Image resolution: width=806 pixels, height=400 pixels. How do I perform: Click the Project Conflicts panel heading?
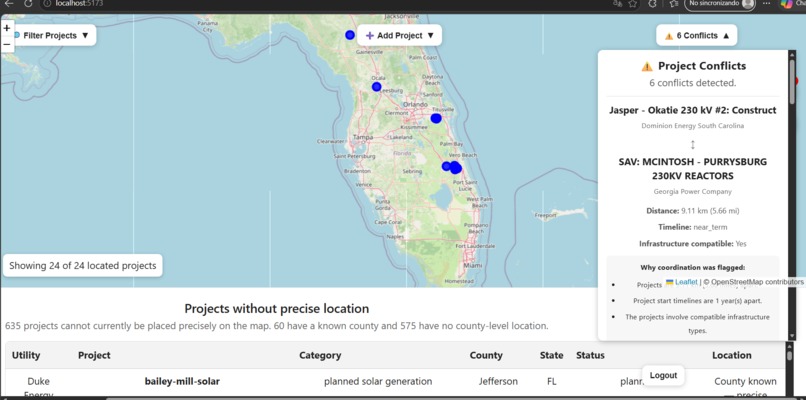click(x=693, y=66)
